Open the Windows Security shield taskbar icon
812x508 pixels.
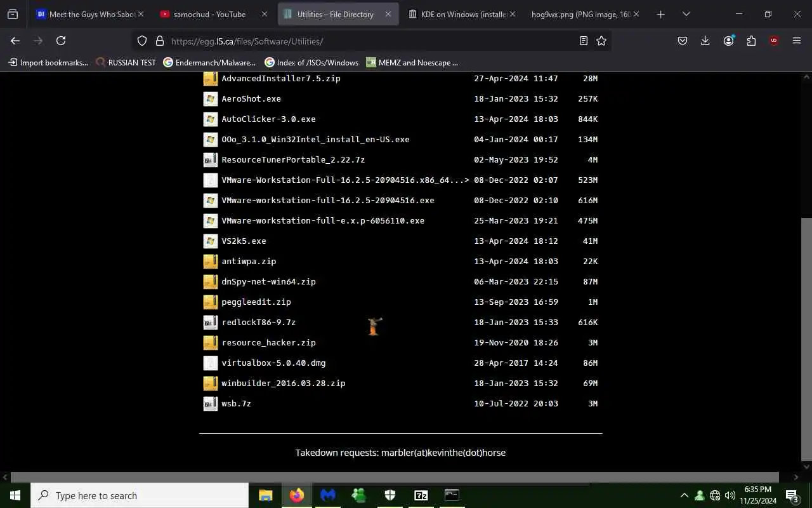pos(390,495)
